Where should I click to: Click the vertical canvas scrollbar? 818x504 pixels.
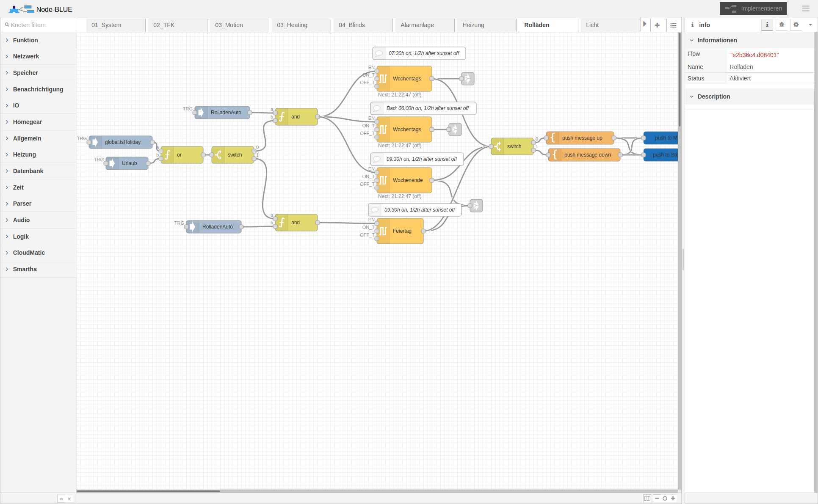click(x=680, y=80)
